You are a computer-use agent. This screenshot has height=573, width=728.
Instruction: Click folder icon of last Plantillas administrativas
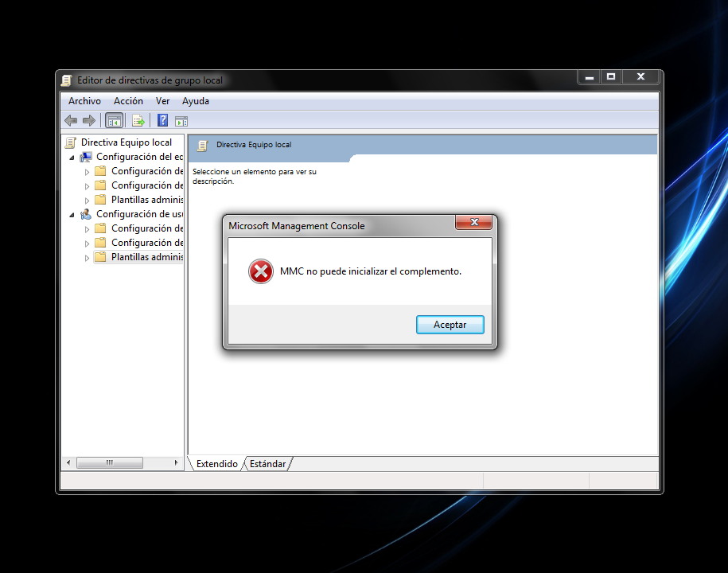(x=100, y=257)
